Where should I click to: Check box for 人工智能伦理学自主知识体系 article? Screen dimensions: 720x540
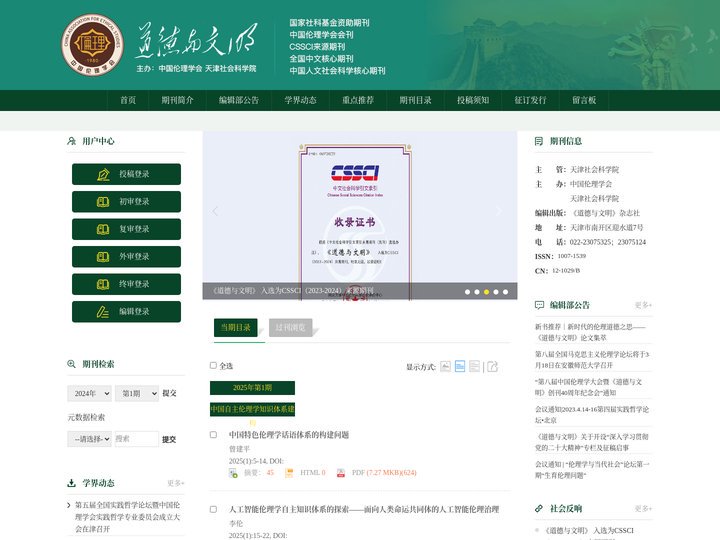coord(213,509)
